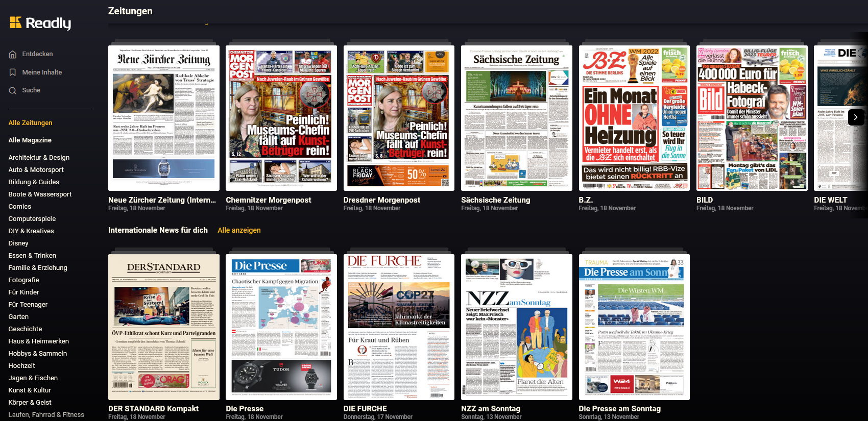
Task: Open Entdecken in the sidebar
Action: 37,54
